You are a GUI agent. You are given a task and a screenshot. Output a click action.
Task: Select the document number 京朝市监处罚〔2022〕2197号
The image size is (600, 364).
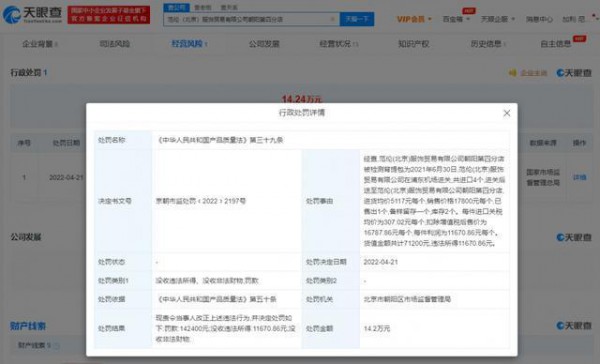[201, 201]
